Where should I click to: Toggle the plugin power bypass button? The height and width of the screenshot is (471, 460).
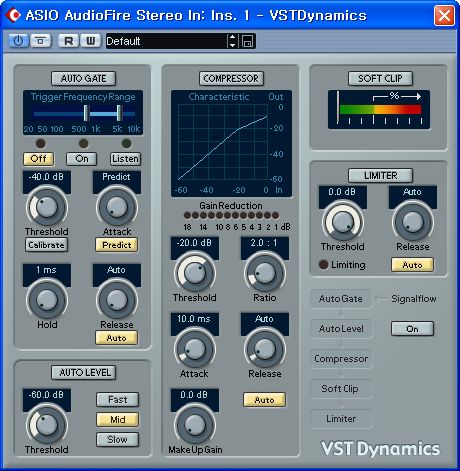[18, 41]
